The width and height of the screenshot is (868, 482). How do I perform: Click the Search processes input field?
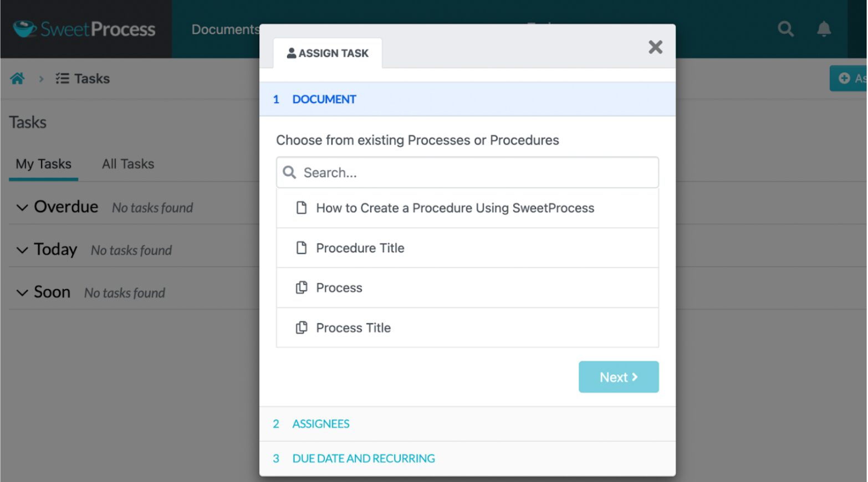(x=477, y=173)
